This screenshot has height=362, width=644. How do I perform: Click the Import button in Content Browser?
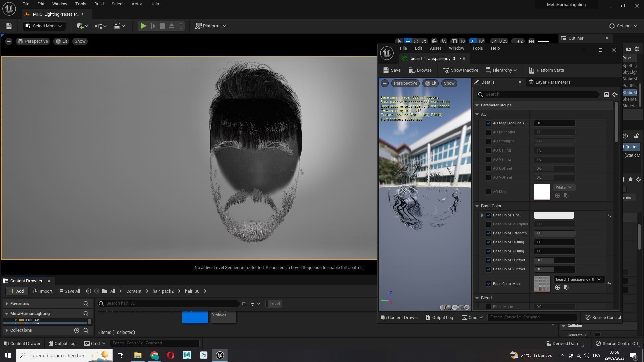(43, 291)
